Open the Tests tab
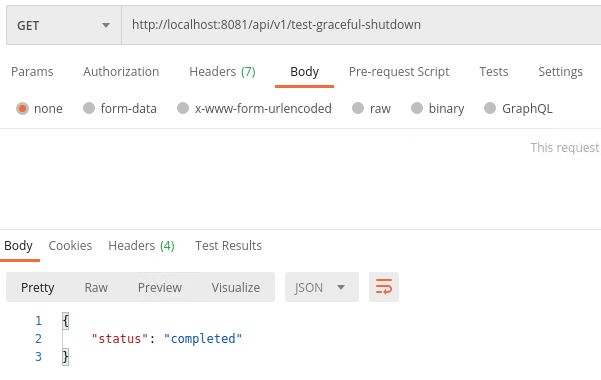Screen dimensions: 601x380 [x=494, y=72]
